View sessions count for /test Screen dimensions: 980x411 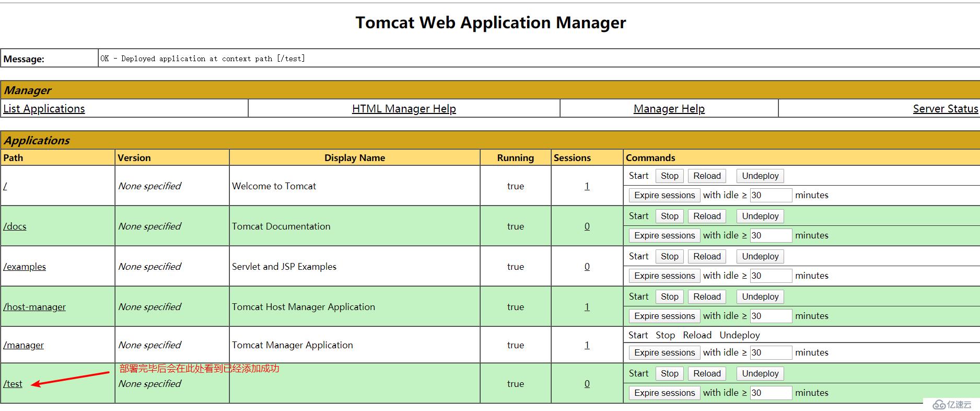click(x=587, y=384)
